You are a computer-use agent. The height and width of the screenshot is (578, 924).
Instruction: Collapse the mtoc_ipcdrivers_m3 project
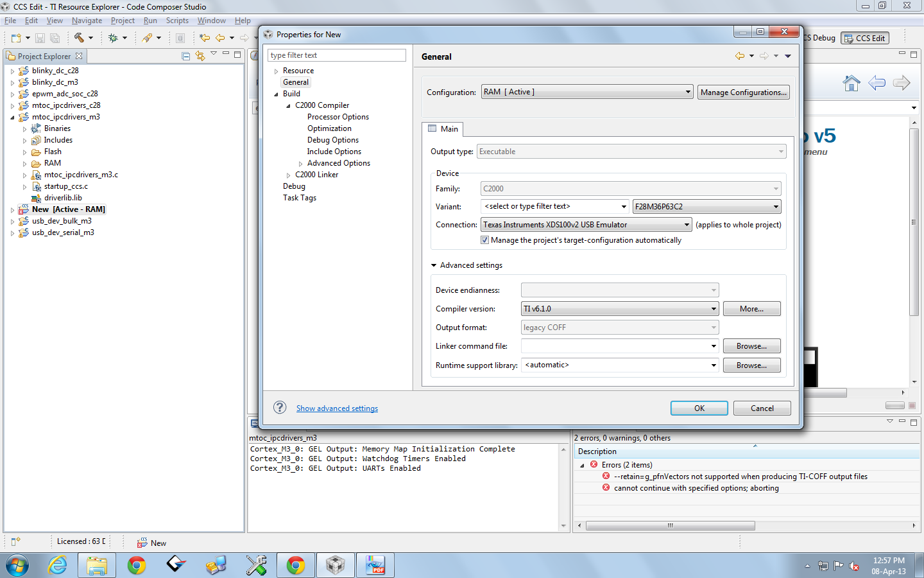tap(12, 117)
